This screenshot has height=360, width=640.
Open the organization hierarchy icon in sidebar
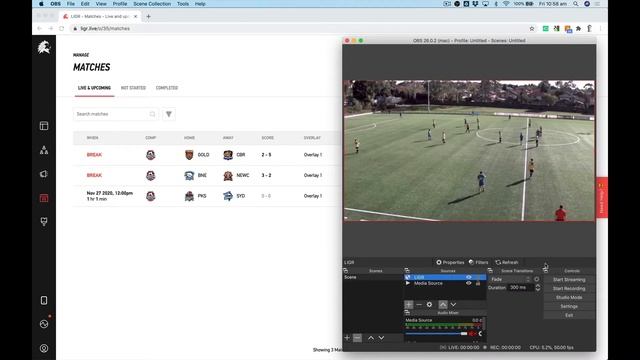point(44,150)
